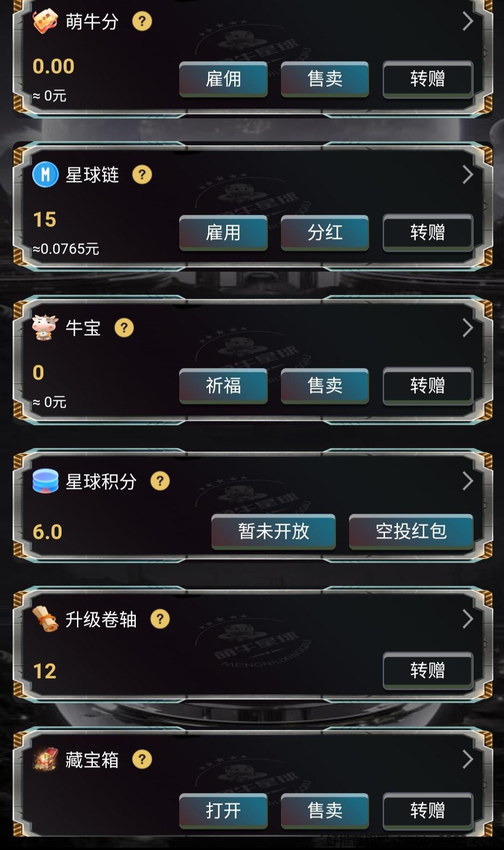
Task: Click the 雇佣 button under 萌牛分
Action: click(x=223, y=79)
